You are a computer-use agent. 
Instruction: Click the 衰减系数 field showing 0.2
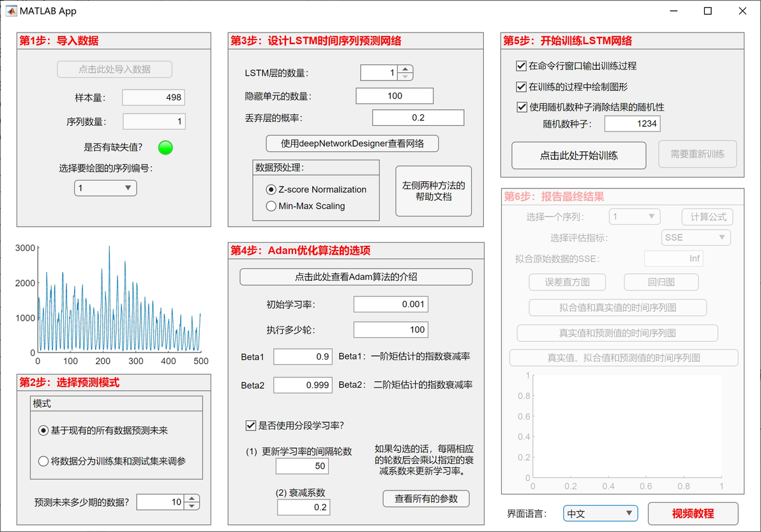click(x=303, y=507)
